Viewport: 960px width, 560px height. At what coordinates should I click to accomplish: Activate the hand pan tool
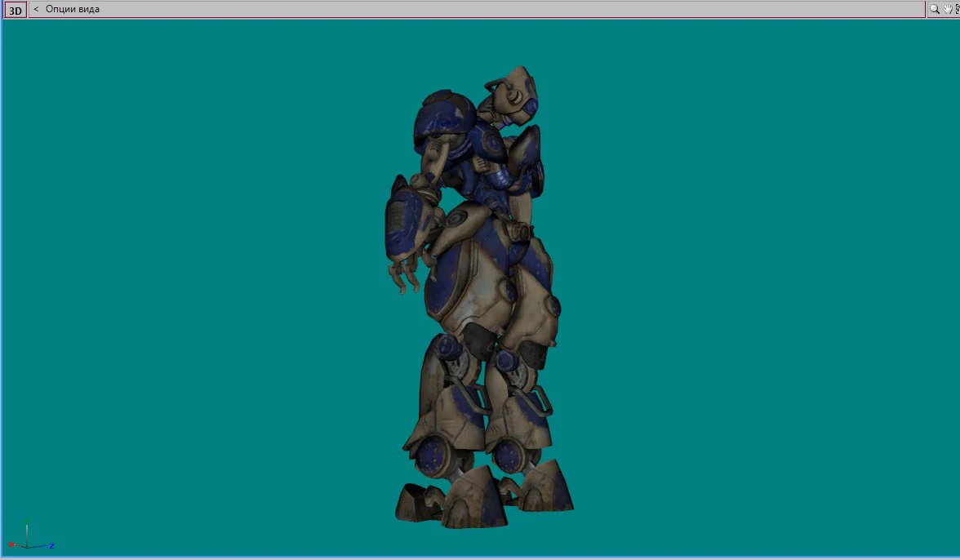coord(947,9)
